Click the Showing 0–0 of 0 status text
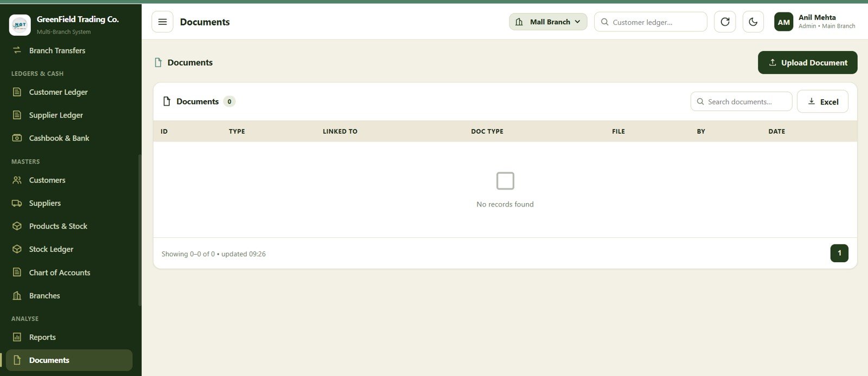Screen dimensions: 868x376 (x=214, y=254)
